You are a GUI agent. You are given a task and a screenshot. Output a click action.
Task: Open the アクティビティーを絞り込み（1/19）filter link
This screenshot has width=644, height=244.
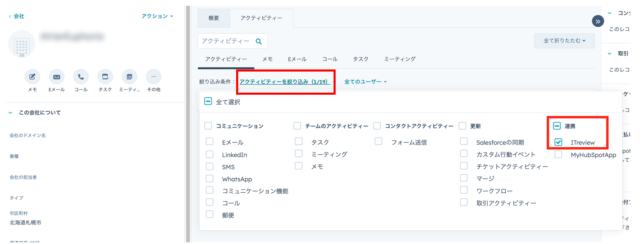click(x=286, y=81)
